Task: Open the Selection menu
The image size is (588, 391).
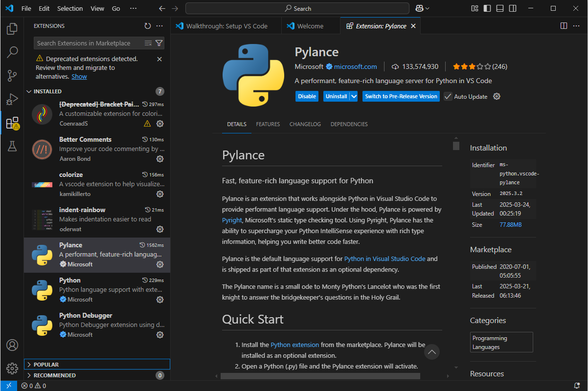Action: pos(70,8)
